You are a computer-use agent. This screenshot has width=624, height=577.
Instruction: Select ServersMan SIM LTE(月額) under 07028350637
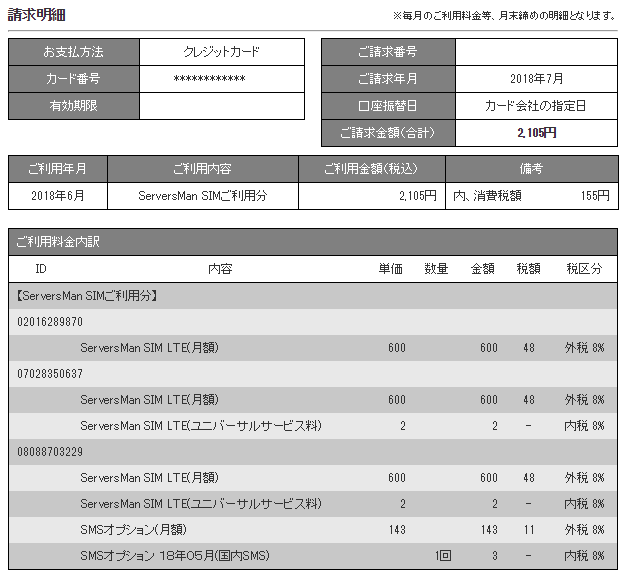[149, 400]
